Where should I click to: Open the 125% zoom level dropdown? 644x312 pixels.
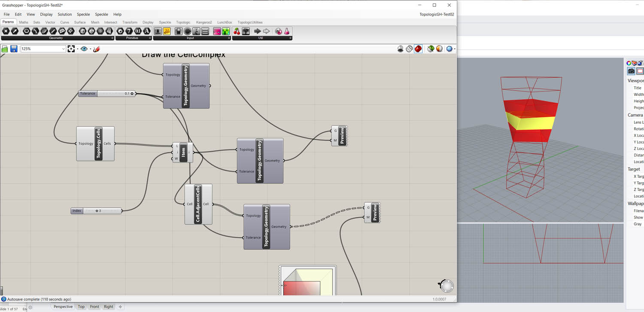coord(63,49)
